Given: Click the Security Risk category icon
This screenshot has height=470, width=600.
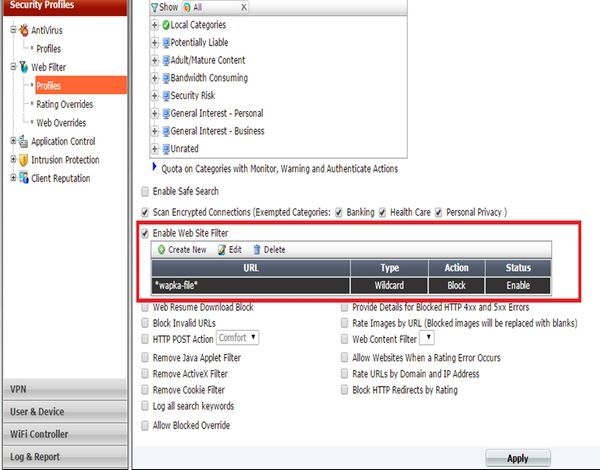Looking at the screenshot, I should [x=166, y=96].
